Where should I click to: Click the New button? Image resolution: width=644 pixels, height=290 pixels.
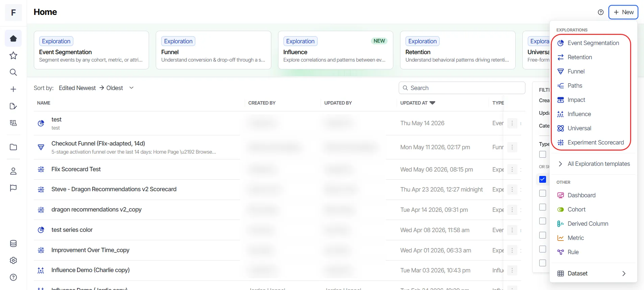pyautogui.click(x=623, y=12)
